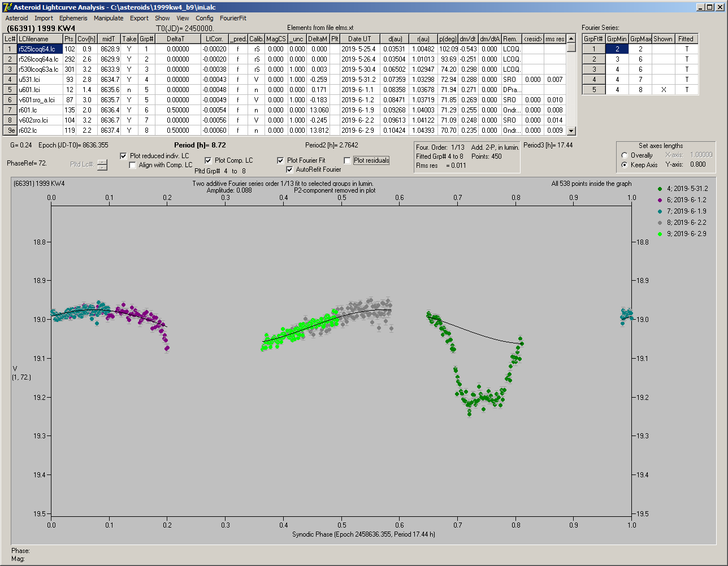Click the Synodic Phase x-axis label

pyautogui.click(x=363, y=534)
